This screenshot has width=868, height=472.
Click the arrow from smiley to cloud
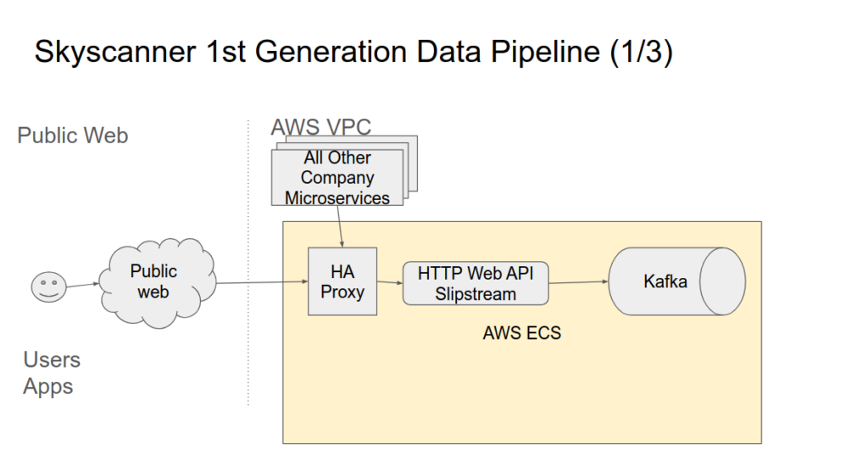click(82, 285)
